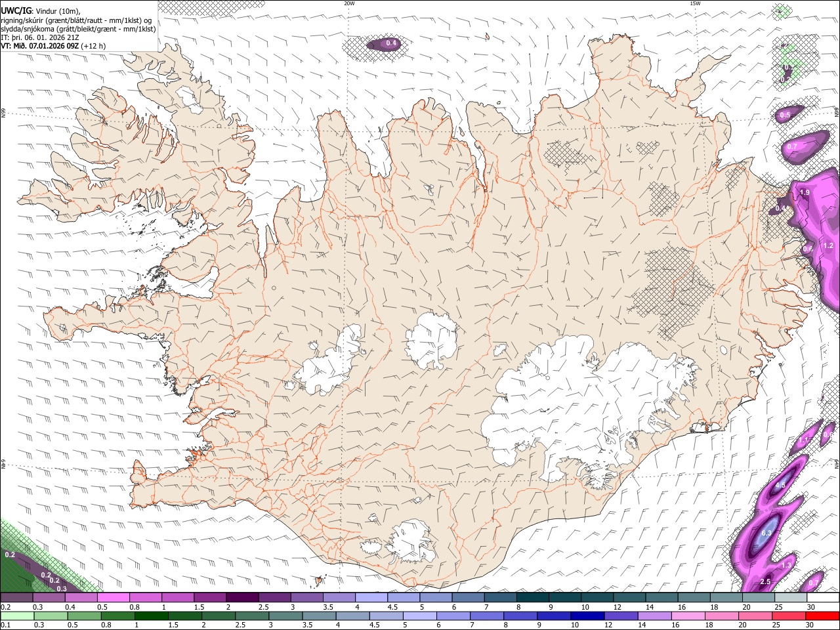The height and width of the screenshot is (630, 840).
Task: Click the 1.9 value on the magenta snow area
Action: [805, 192]
